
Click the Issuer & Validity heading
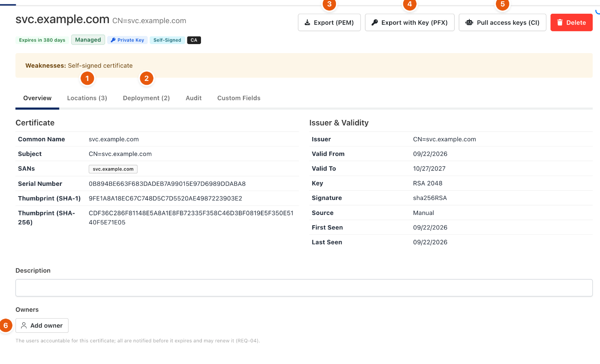click(339, 123)
